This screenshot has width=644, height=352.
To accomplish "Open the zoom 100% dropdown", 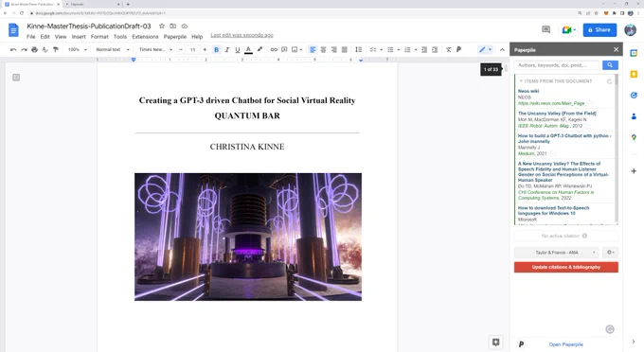I will (x=78, y=49).
